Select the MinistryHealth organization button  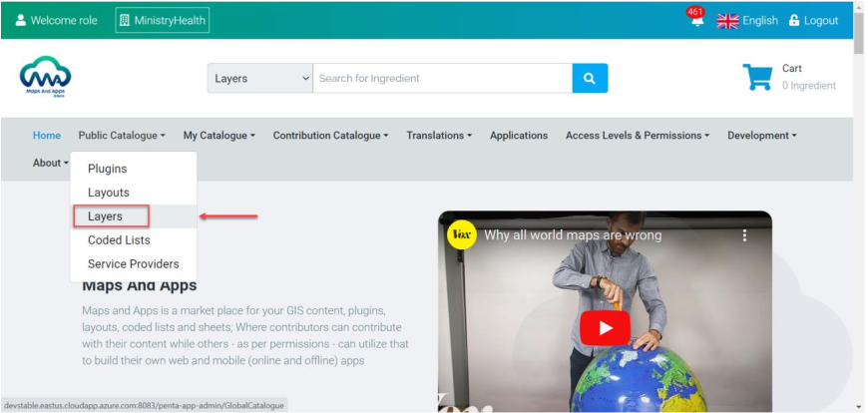163,21
